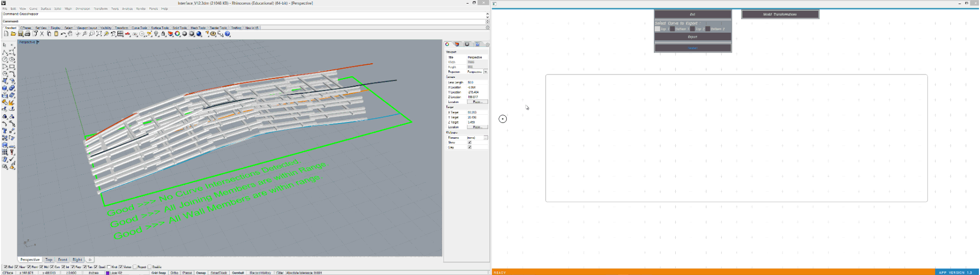Click the color wheel Object Properties toolbar icon

[178, 34]
